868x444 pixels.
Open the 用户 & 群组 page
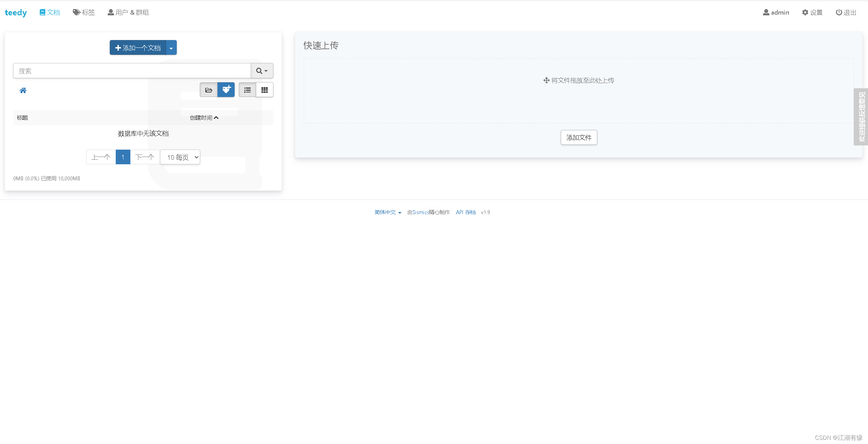[128, 12]
